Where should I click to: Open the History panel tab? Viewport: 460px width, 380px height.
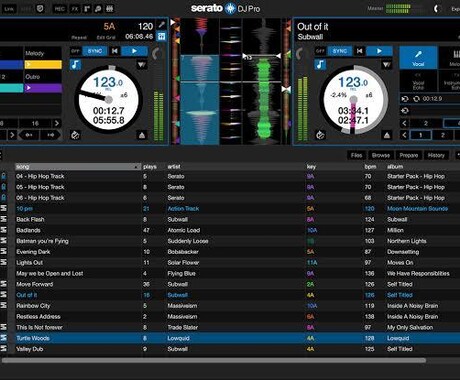point(436,155)
